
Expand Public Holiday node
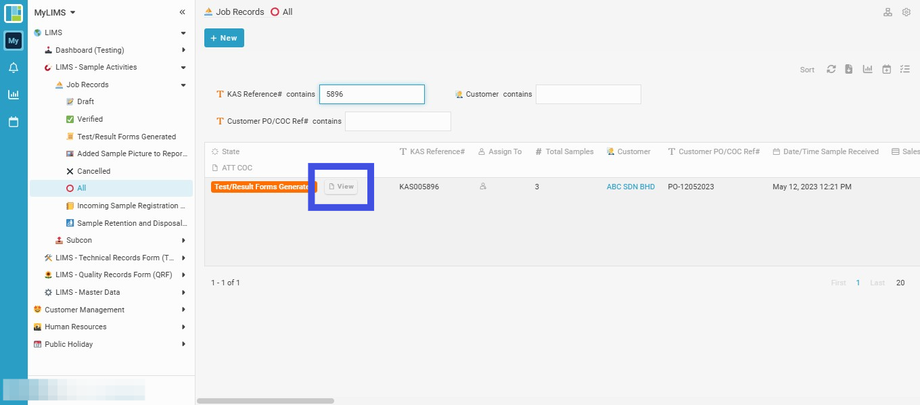(x=184, y=344)
